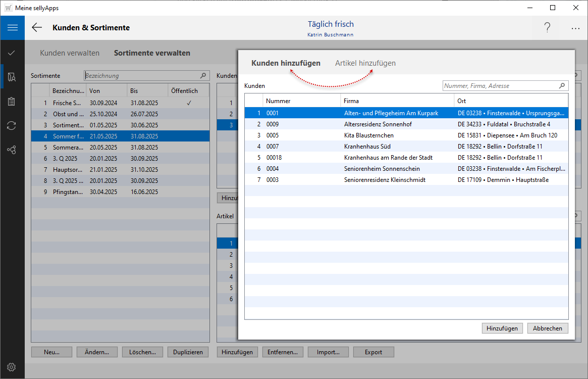Select the checkmark icon in sidebar
The width and height of the screenshot is (588, 379).
point(12,53)
